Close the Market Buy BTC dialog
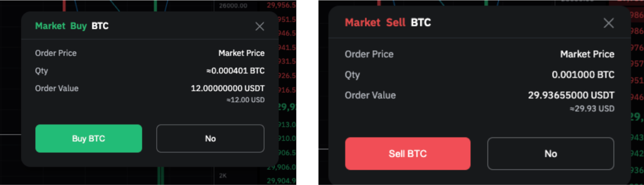Viewport: 644px width, 185px height. point(260,26)
